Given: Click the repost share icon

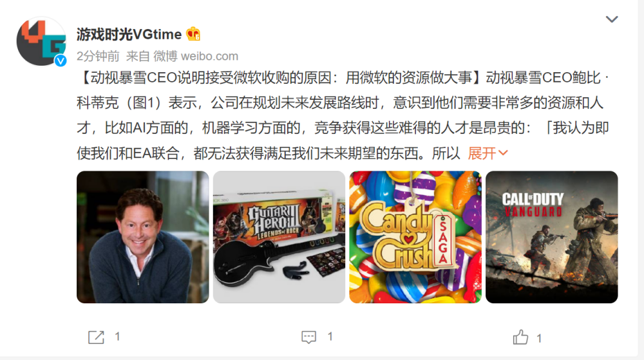Looking at the screenshot, I should point(96,337).
